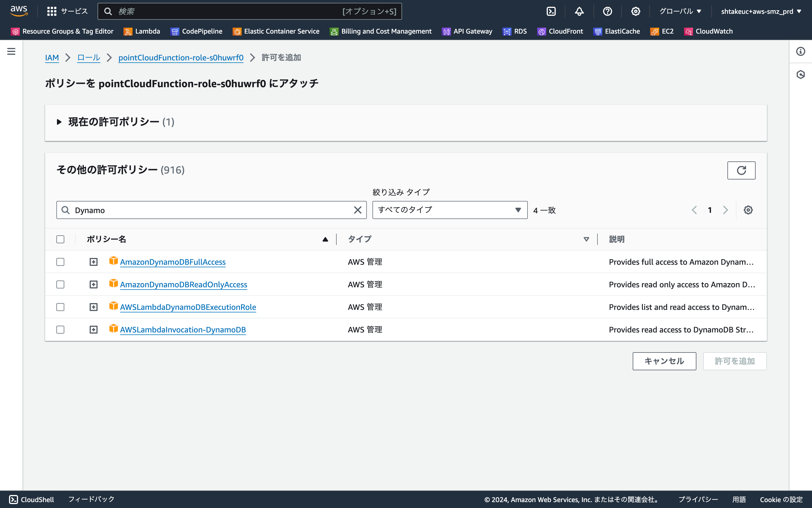
Task: Open 用語 footer link
Action: [739, 499]
